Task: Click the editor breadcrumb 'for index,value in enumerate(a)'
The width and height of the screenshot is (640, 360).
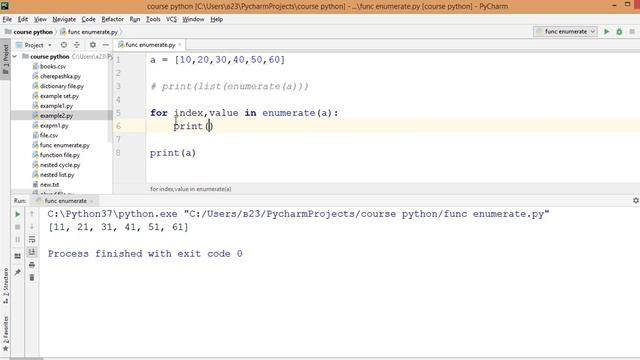Action: coord(191,189)
